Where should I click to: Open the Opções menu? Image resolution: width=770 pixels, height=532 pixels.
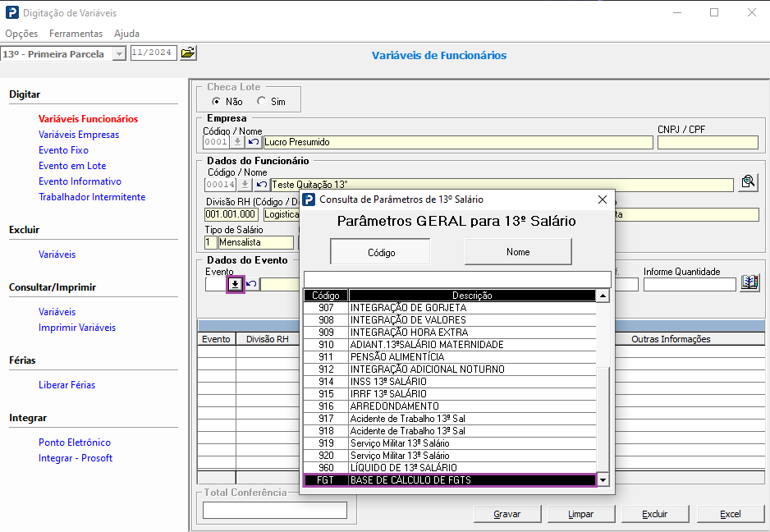click(x=21, y=34)
